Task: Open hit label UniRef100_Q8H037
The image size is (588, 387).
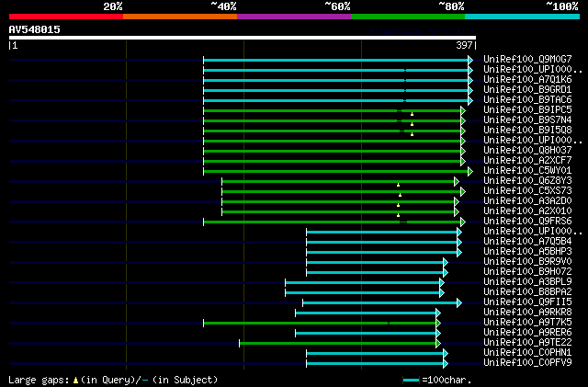Action: point(527,150)
